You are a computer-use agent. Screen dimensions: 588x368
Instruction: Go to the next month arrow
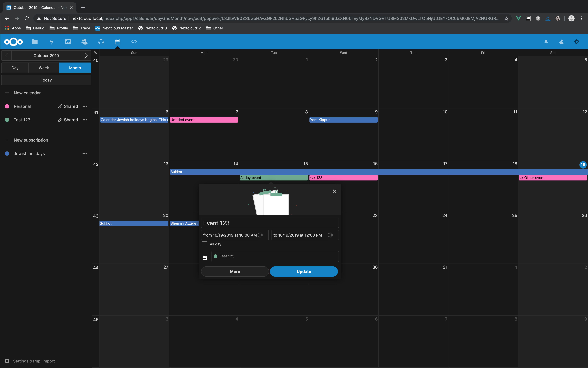86,55
